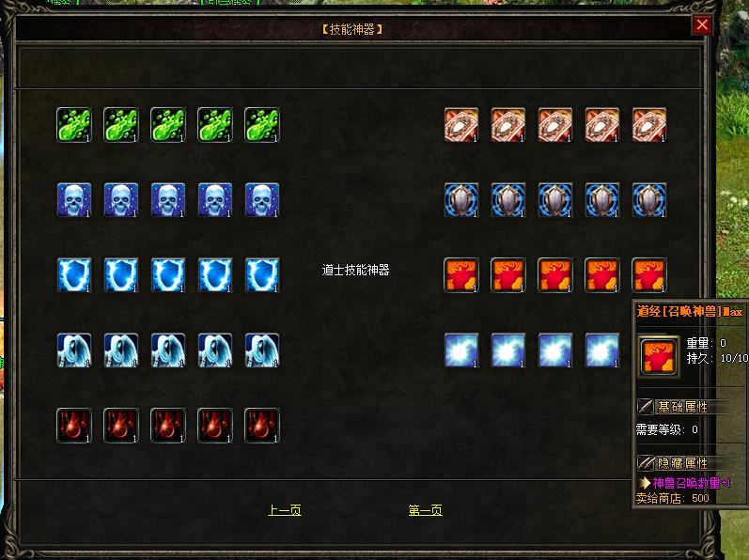Pick the last blue skull skill icon

pos(262,200)
